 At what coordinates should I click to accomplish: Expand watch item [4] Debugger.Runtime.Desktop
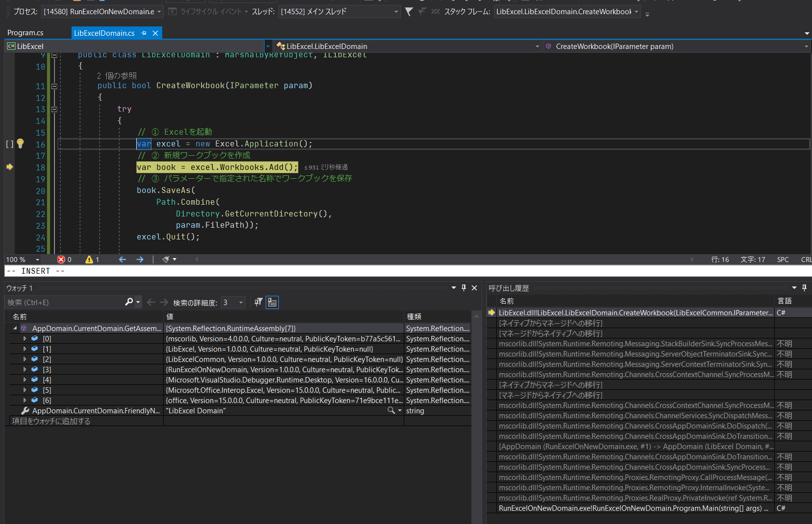pyautogui.click(x=25, y=380)
